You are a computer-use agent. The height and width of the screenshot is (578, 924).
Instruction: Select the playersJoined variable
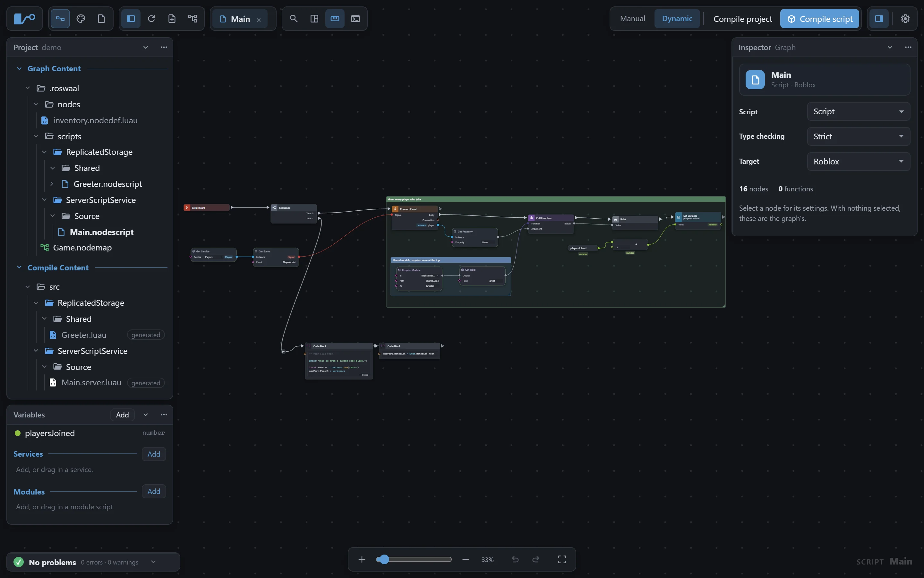tap(90, 433)
